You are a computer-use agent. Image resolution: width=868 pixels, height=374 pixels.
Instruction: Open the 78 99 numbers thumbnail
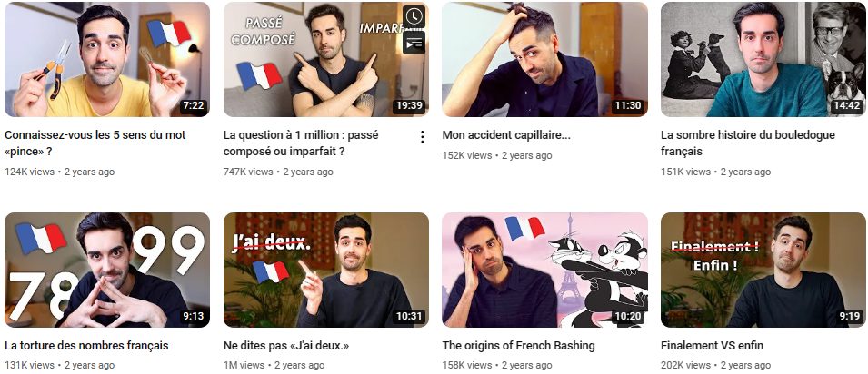(107, 270)
